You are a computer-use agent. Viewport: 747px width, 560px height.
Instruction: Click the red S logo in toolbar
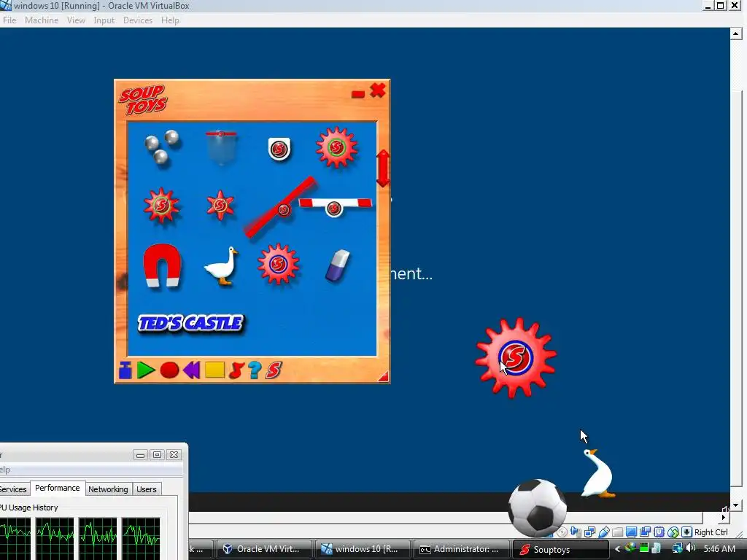(274, 370)
